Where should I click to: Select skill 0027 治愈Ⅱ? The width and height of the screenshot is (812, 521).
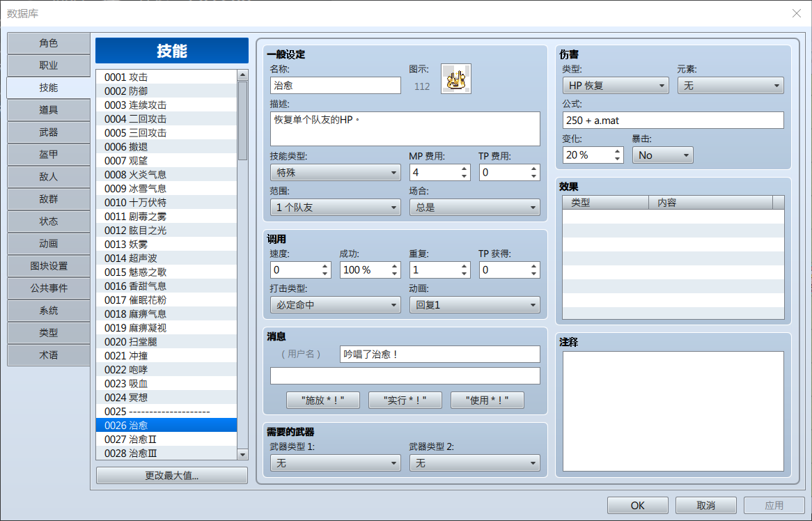click(166, 440)
